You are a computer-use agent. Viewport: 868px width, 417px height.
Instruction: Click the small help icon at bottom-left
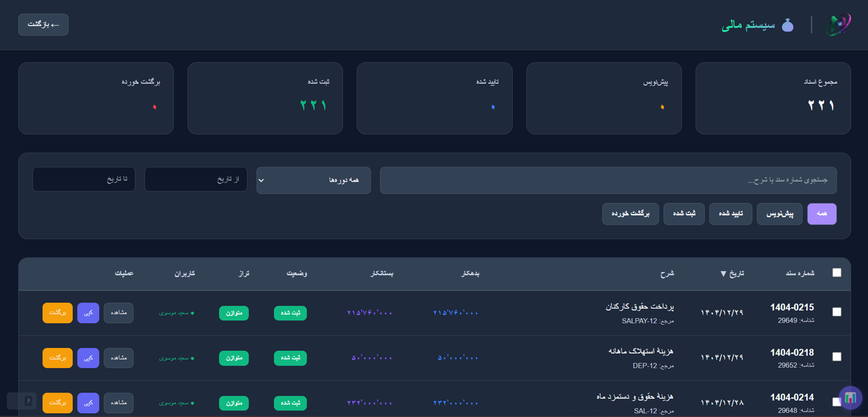tap(28, 401)
